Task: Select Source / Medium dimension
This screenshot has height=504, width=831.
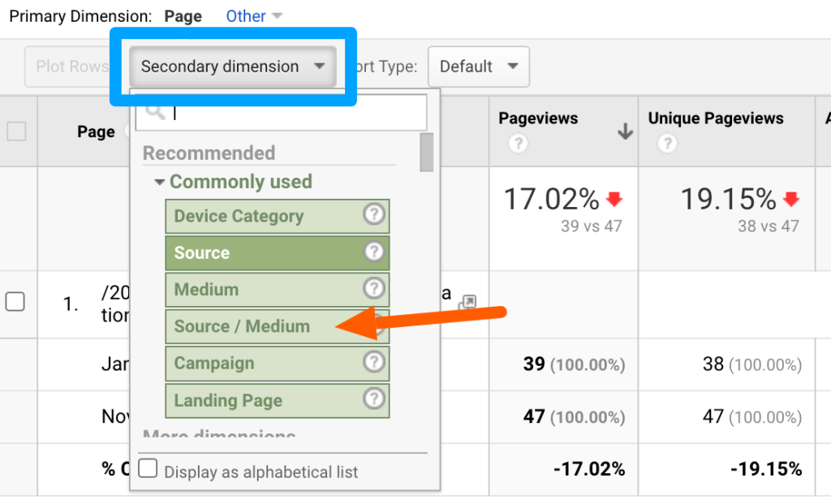Action: tap(278, 326)
